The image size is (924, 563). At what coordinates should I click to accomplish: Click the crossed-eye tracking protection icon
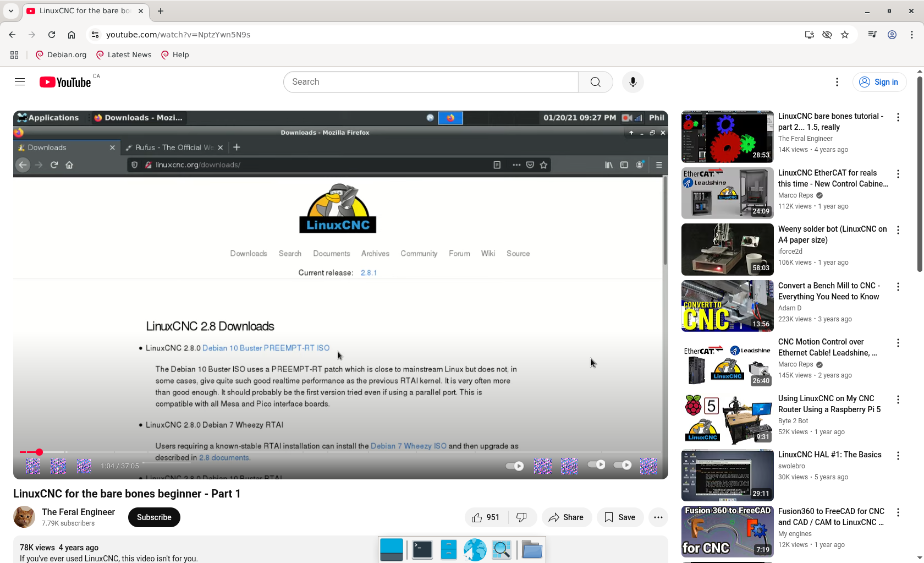[827, 35]
